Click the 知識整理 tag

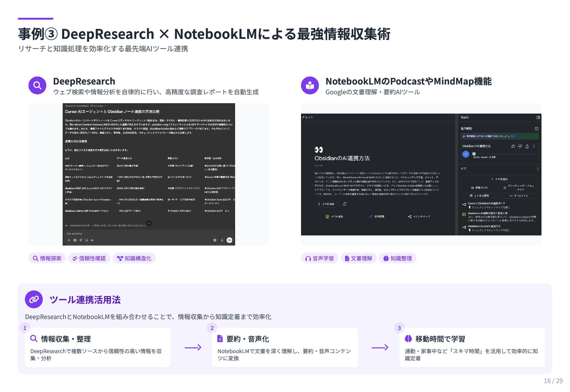tap(398, 258)
